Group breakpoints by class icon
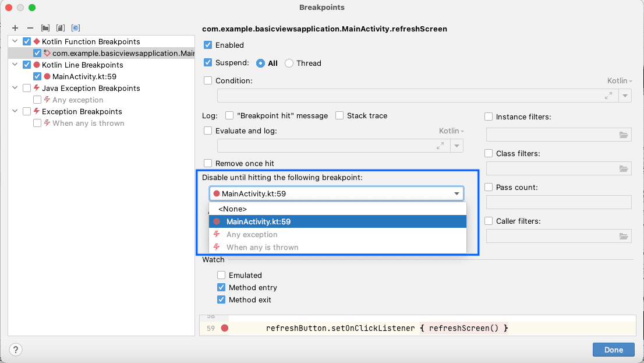Image resolution: width=644 pixels, height=363 pixels. [76, 28]
